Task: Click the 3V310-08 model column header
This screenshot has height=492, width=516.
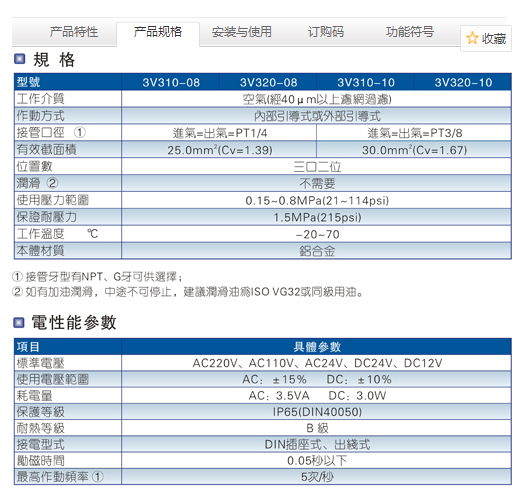Action: tap(171, 82)
